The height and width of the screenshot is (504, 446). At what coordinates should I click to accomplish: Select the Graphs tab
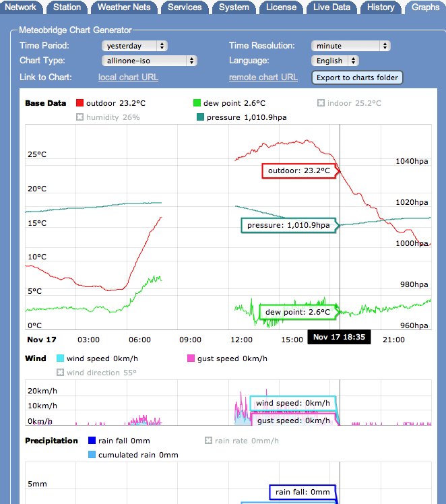(x=425, y=7)
